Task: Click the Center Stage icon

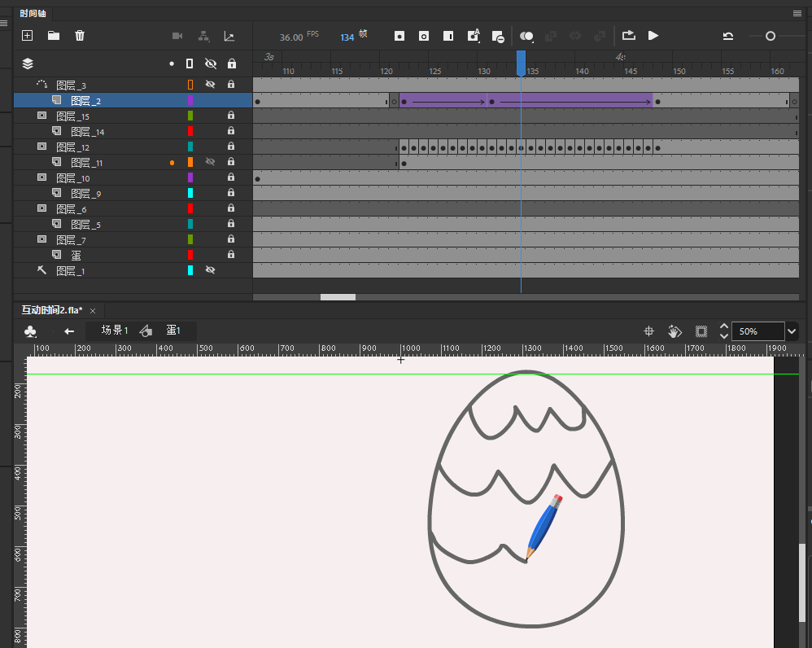Action: 649,331
